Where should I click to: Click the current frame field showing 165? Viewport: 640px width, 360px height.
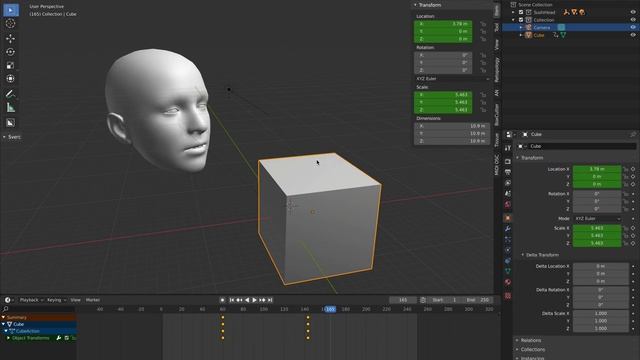click(403, 300)
